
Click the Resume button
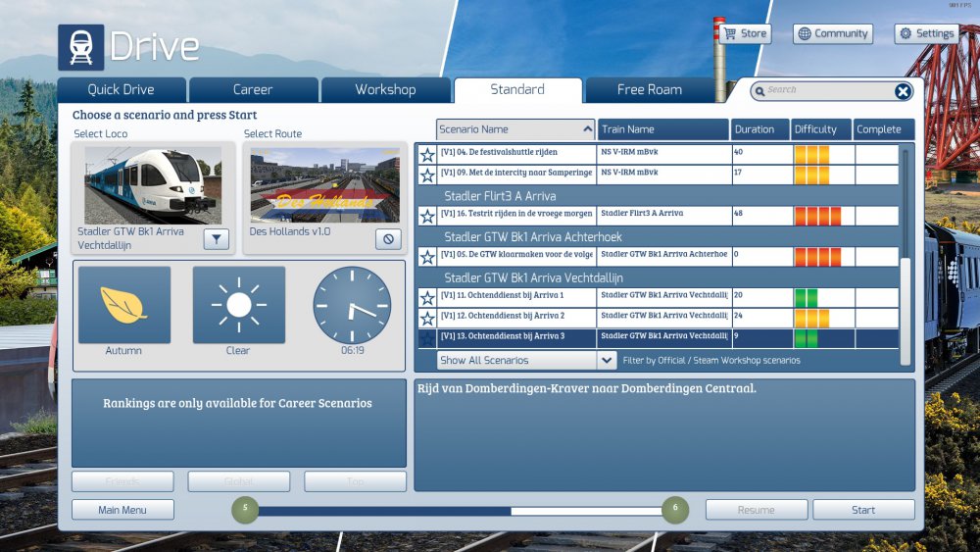point(757,510)
